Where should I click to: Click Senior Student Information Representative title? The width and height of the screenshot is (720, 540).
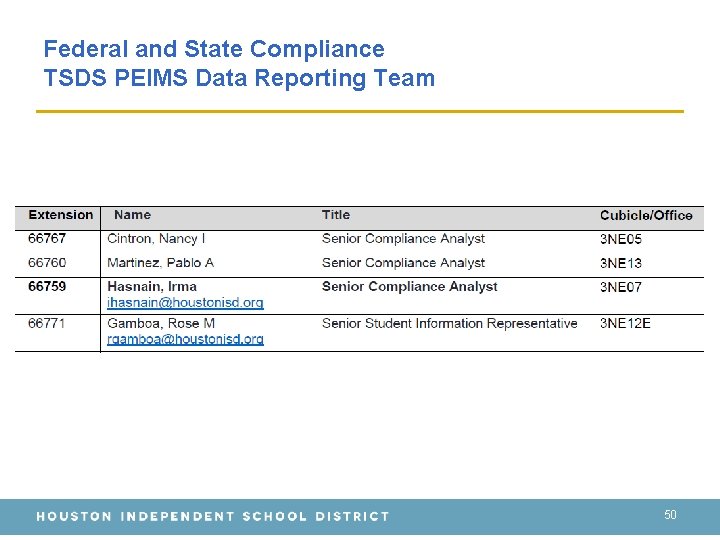click(449, 324)
